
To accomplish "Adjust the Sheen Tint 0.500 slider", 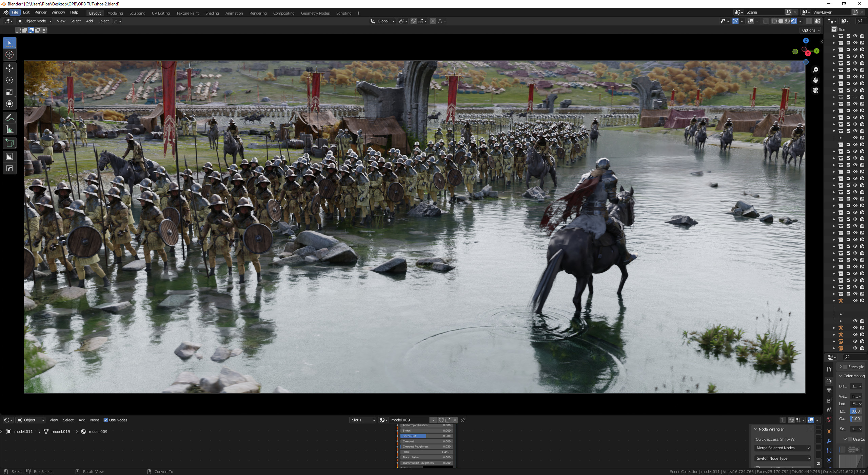I will coord(426,436).
